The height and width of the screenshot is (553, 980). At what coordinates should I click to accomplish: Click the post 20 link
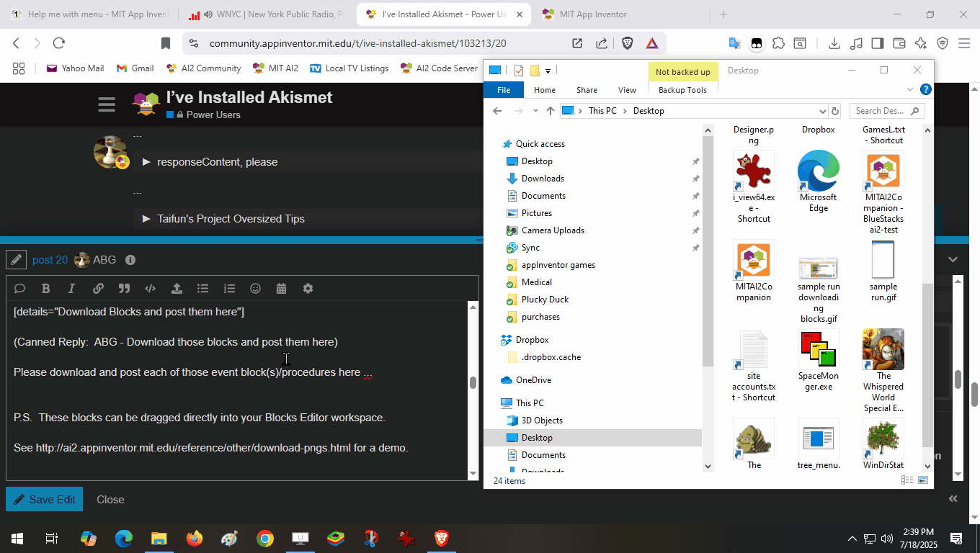pyautogui.click(x=50, y=260)
